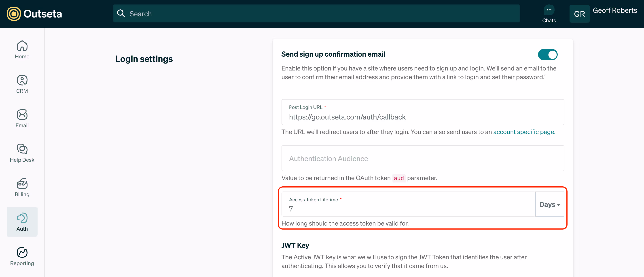Screen dimensions: 644x277
Task: Click the search magnifier icon
Action: (121, 13)
